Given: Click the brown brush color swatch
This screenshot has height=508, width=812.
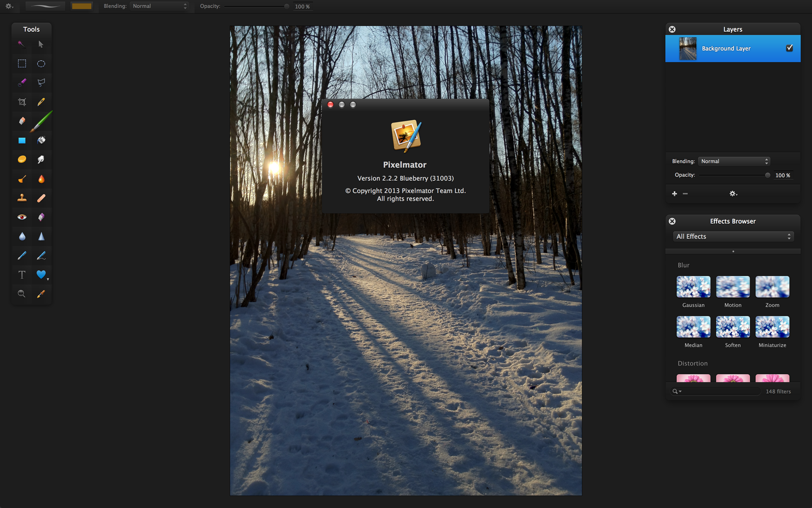Looking at the screenshot, I should pos(82,6).
